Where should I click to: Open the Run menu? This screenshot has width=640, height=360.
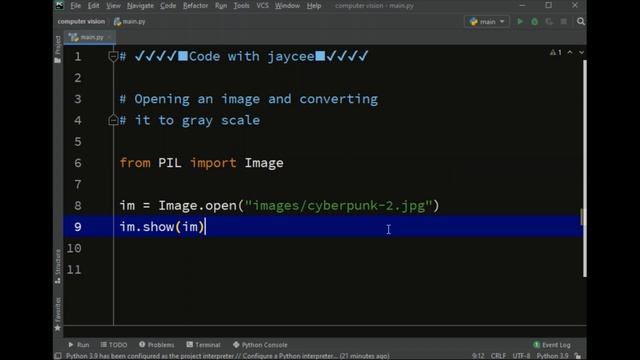pos(221,6)
